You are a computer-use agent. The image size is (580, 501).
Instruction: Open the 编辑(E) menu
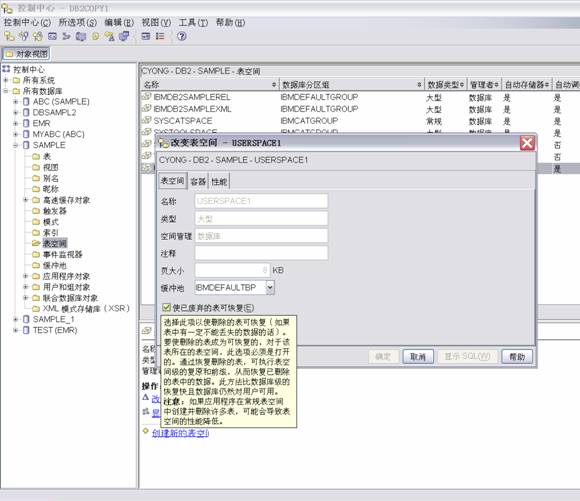pyautogui.click(x=119, y=23)
